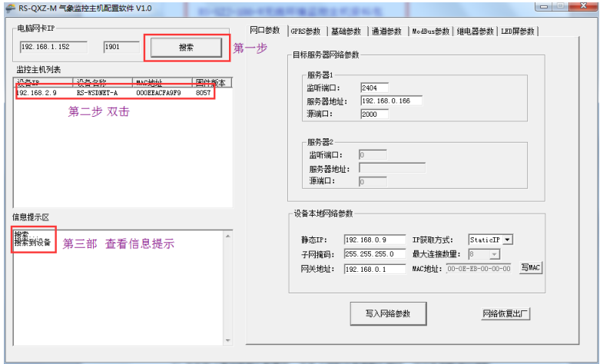Screen dimensions: 600x364
Task: Click the 写入网络参数 button
Action: click(x=388, y=313)
